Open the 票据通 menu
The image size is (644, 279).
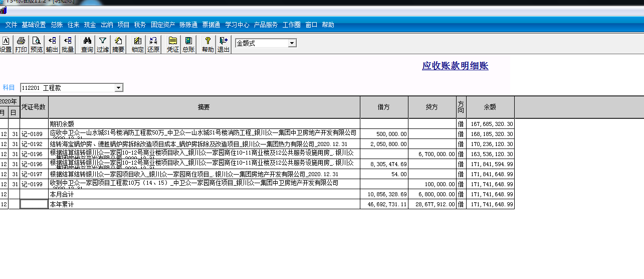[x=211, y=25]
